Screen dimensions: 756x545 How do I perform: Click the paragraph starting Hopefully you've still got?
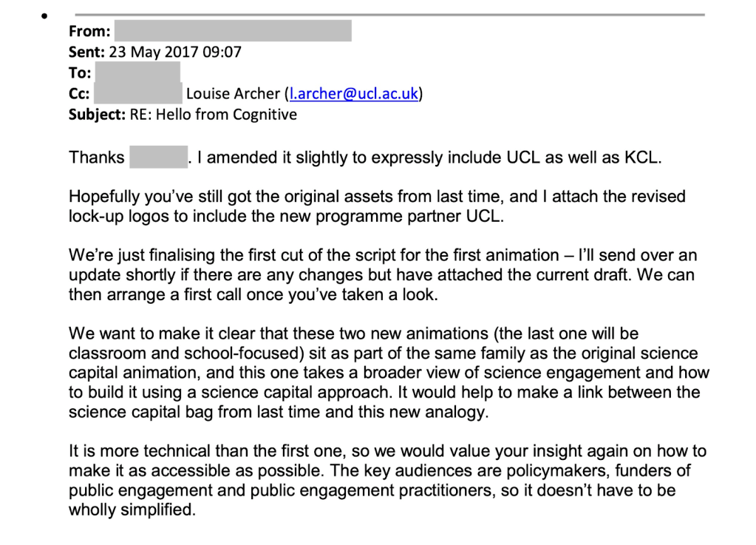tap(377, 206)
